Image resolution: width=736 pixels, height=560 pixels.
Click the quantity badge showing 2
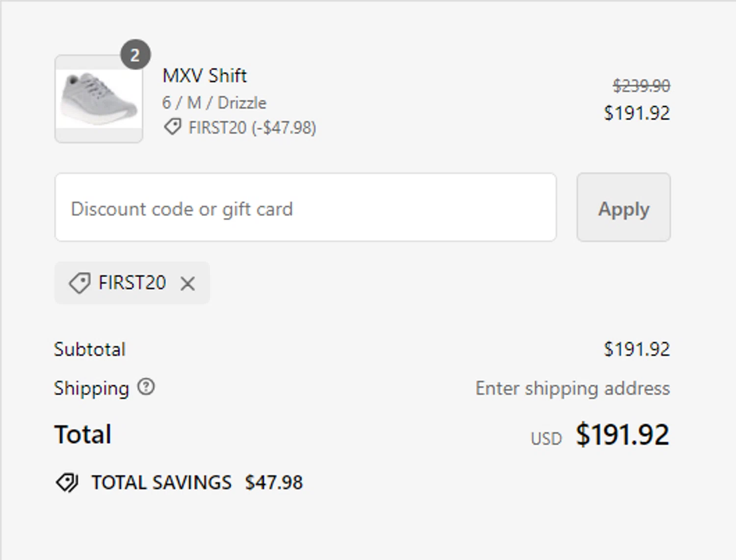pos(135,54)
